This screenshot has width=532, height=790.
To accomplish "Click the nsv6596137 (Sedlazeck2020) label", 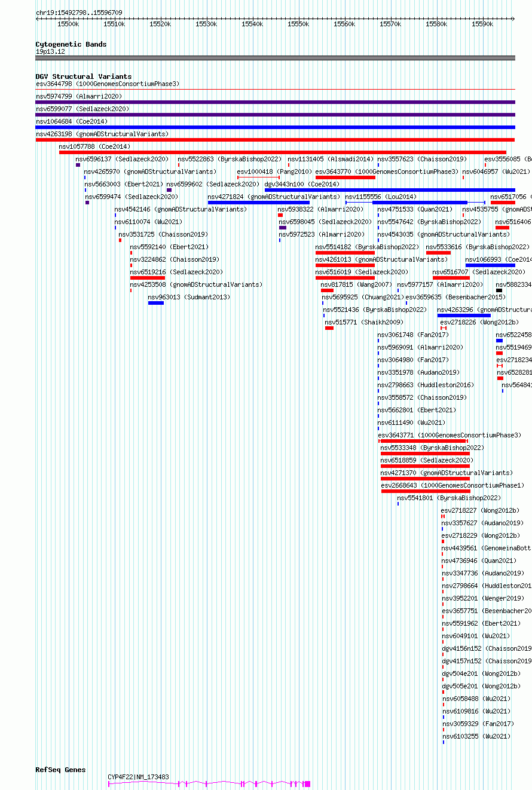I will click(x=122, y=159).
